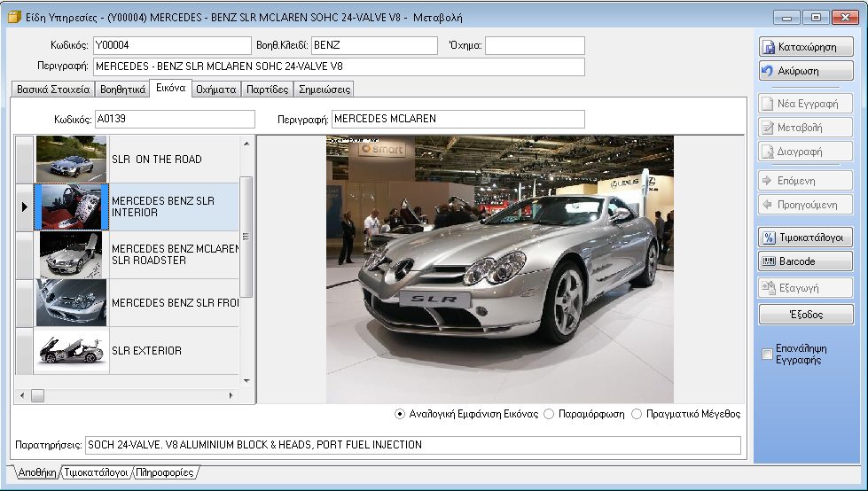
Task: Open the Οχήματα tab
Action: [216, 90]
